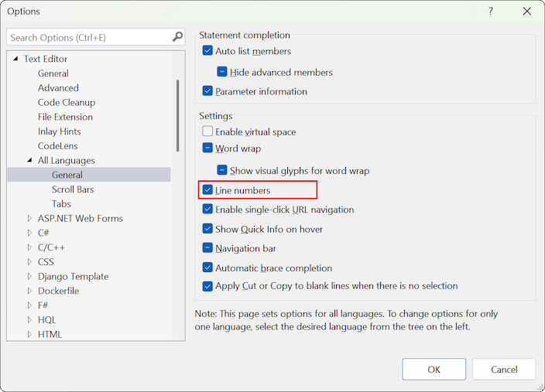This screenshot has height=392, width=545.
Task: Collapse the All Languages node
Action: pyautogui.click(x=30, y=160)
